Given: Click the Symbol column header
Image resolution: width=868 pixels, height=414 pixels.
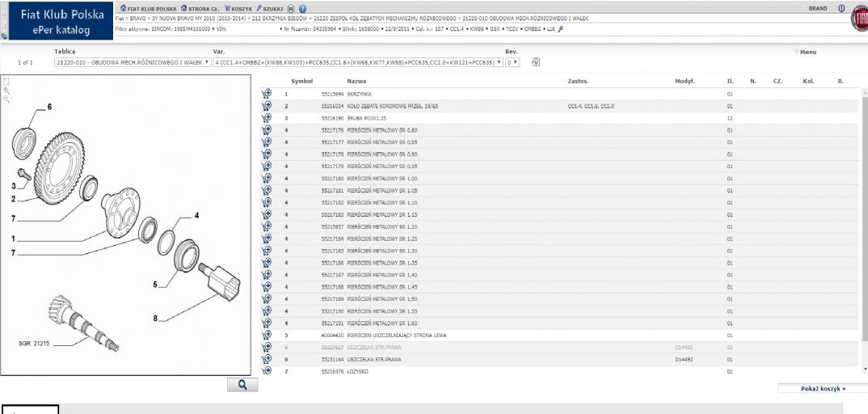Looking at the screenshot, I should 301,82.
